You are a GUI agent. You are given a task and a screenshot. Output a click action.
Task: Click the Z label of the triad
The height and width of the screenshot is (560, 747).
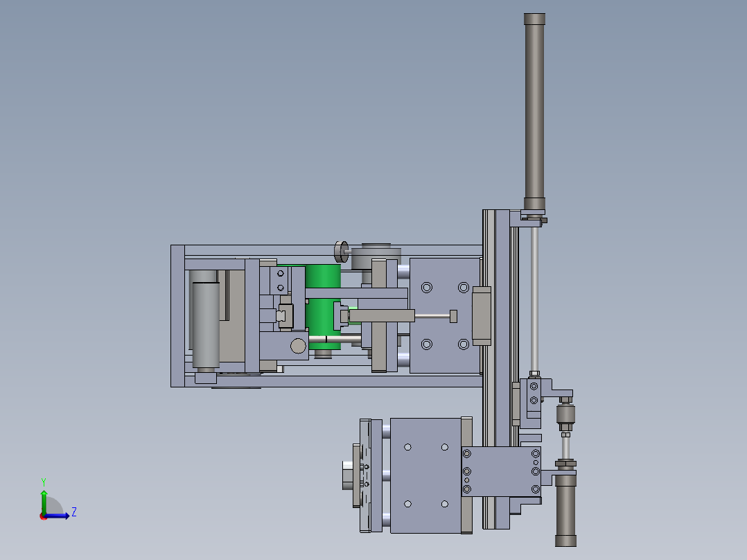(x=74, y=512)
